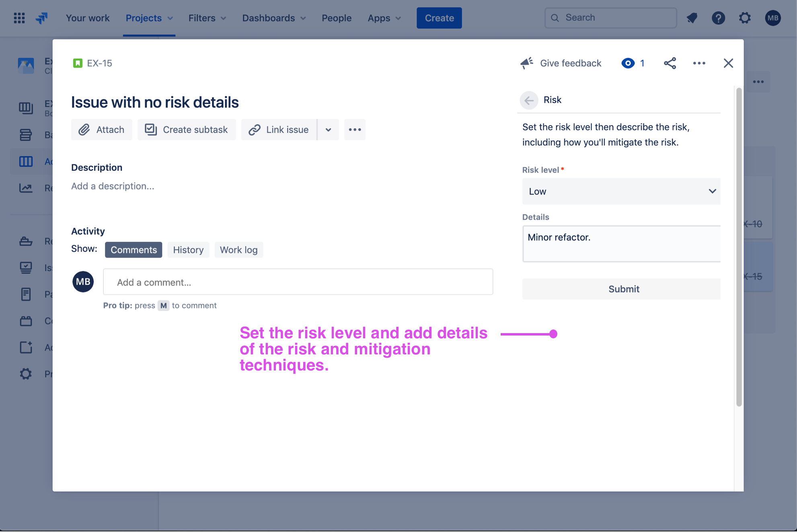This screenshot has height=532, width=797.
Task: Click the Jira logo icon
Action: (x=42, y=18)
